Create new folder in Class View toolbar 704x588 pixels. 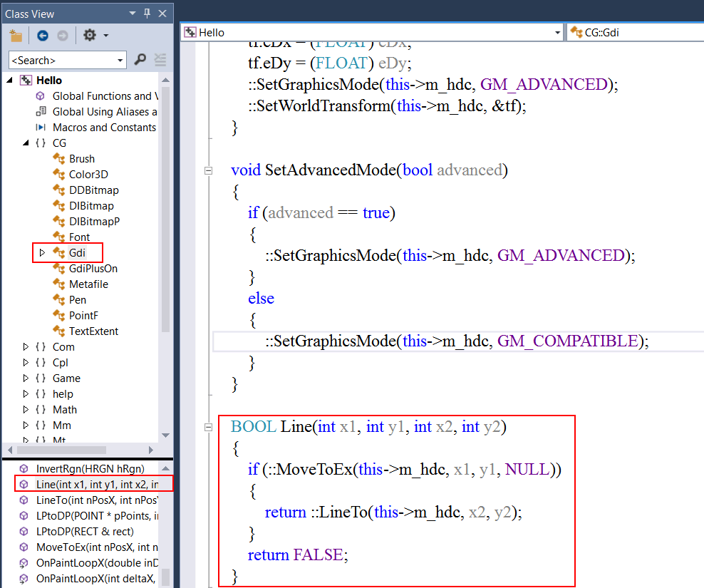point(16,36)
